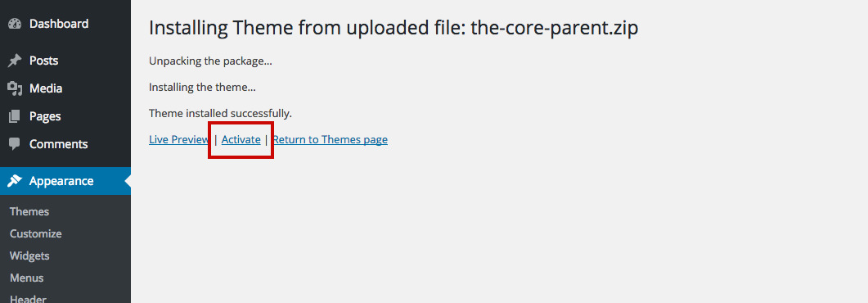Open the Customize submenu item
The image size is (868, 303).
point(35,233)
